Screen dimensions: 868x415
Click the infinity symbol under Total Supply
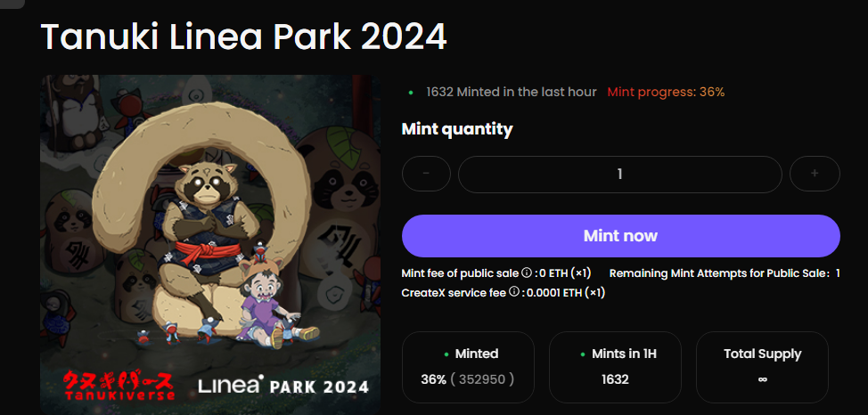[762, 379]
